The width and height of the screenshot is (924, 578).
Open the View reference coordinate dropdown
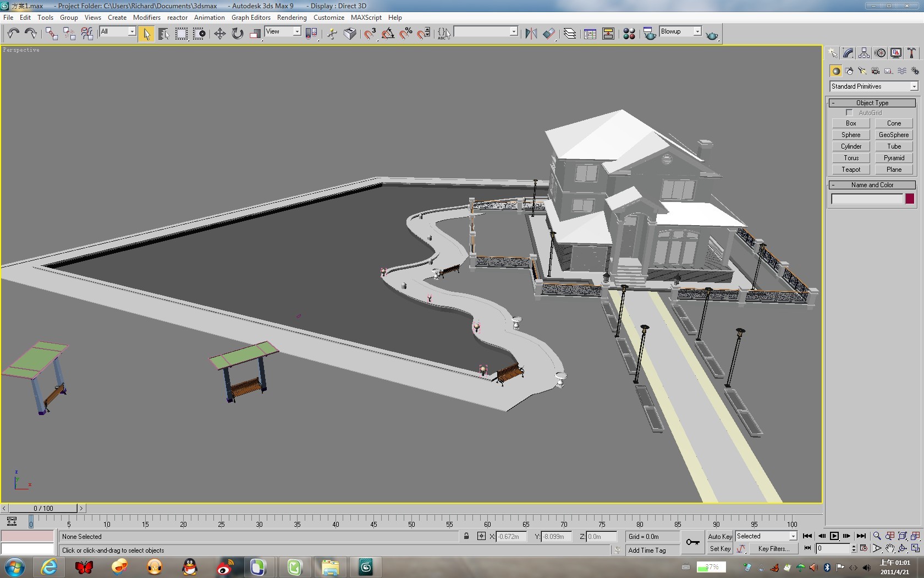[283, 31]
